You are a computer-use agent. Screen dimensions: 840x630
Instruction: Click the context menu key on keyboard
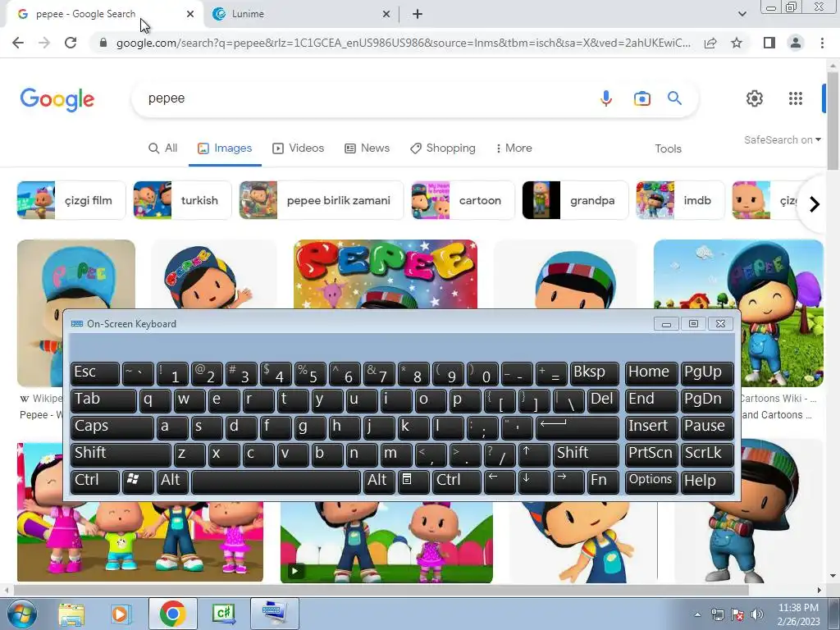tap(412, 481)
